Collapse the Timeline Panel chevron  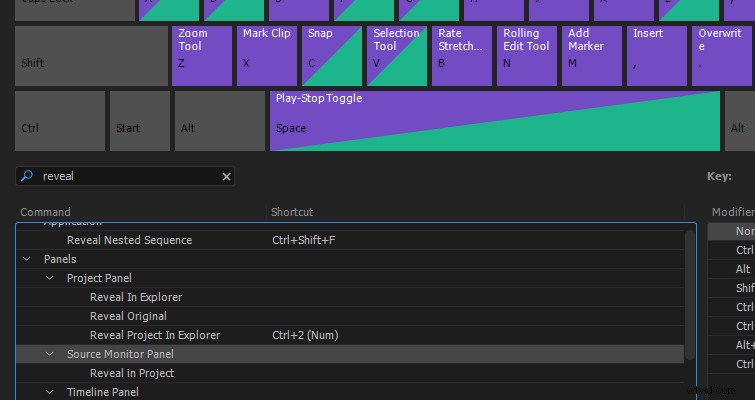tap(50, 392)
